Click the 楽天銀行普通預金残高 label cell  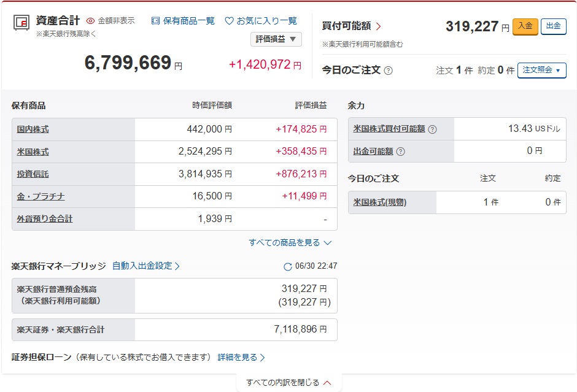coord(74,296)
